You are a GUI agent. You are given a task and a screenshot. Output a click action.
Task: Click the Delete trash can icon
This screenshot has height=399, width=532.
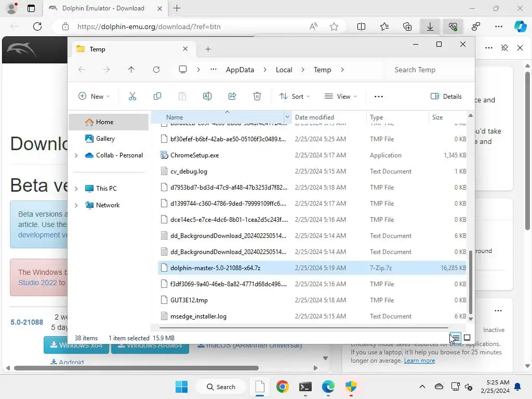click(257, 96)
